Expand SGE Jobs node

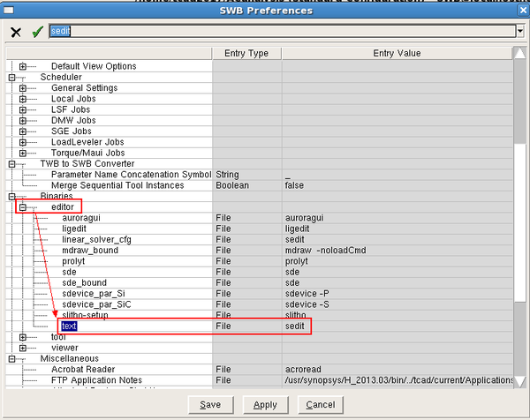click(x=23, y=131)
